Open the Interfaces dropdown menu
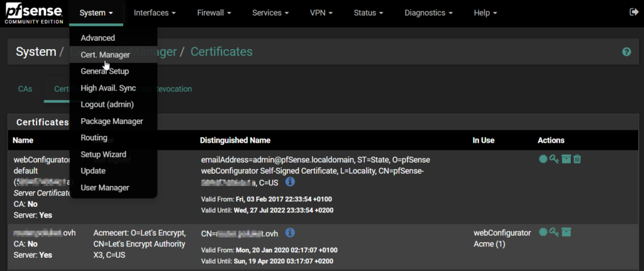The width and height of the screenshot is (644, 271). (x=155, y=13)
